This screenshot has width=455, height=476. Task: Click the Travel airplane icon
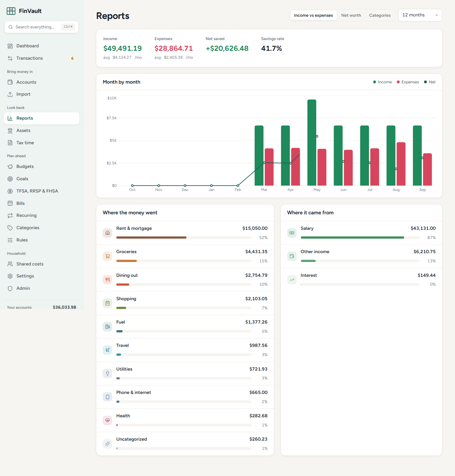click(x=107, y=350)
